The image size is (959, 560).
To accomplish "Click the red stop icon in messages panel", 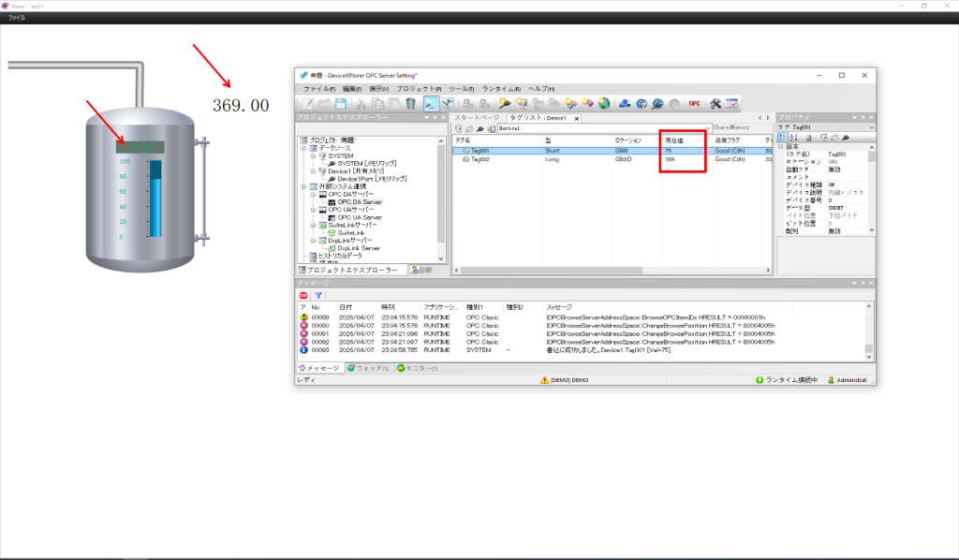I will [x=303, y=295].
